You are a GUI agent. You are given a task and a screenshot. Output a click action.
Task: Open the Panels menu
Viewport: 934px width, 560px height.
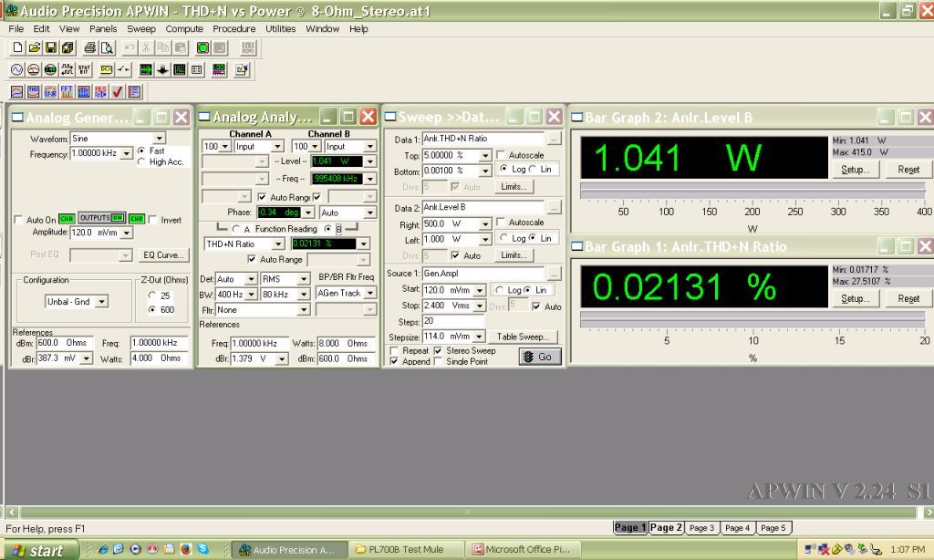click(x=103, y=28)
